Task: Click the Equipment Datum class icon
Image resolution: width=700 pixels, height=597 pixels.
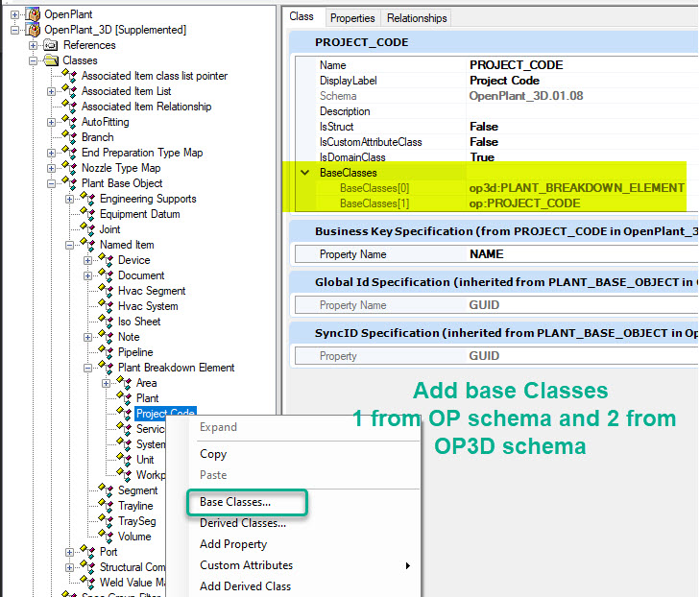Action: [x=87, y=214]
